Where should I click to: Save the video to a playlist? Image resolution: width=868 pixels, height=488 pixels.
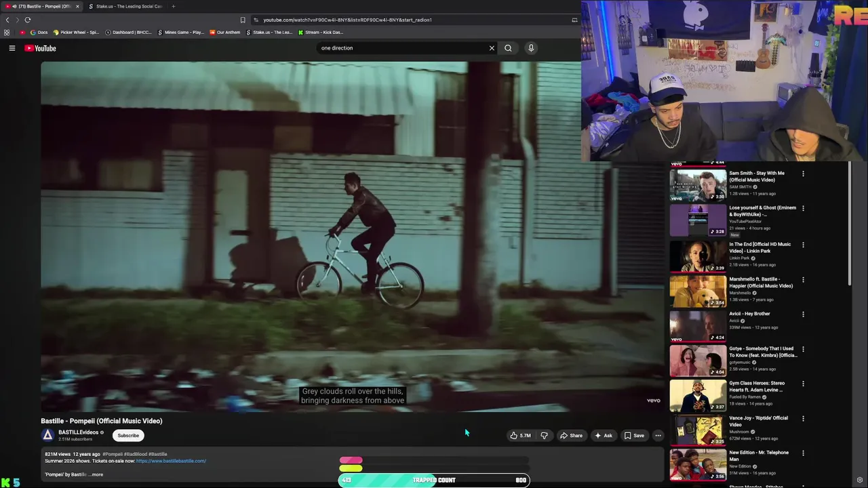[x=634, y=435]
